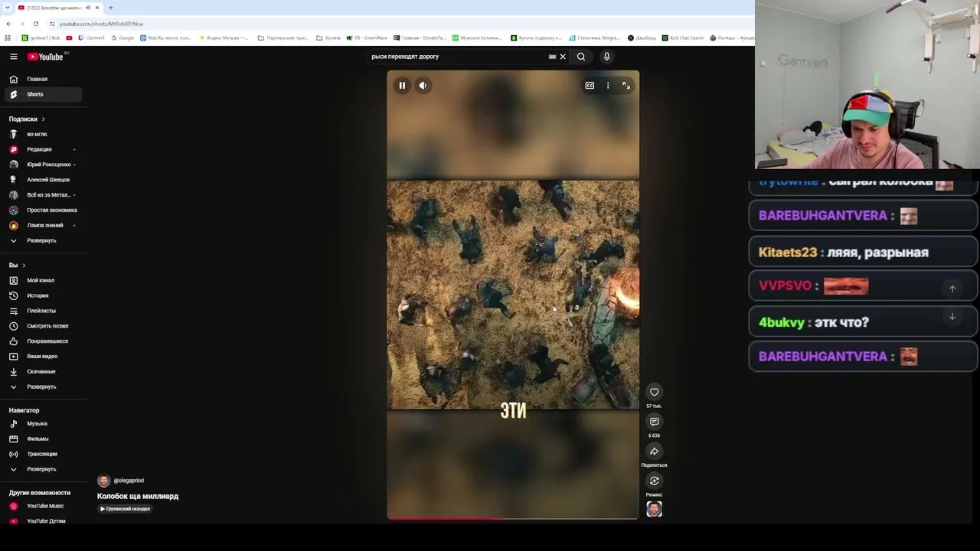
Task: Open the Вы section header
Action: tap(17, 265)
